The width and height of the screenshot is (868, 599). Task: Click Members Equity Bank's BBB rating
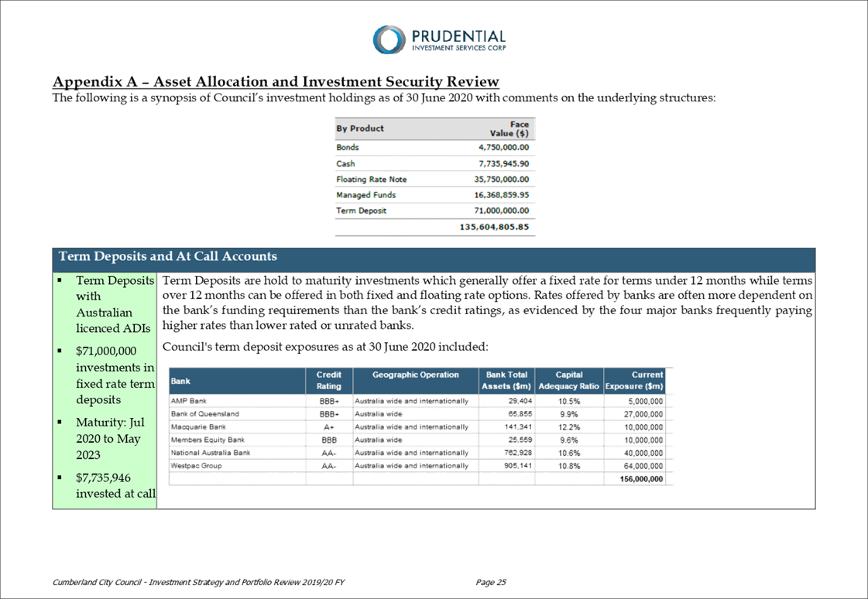click(x=329, y=440)
